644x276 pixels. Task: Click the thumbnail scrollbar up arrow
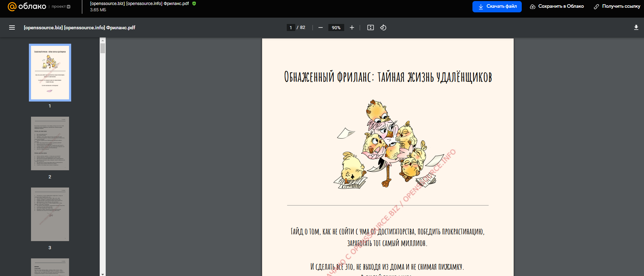tap(103, 41)
